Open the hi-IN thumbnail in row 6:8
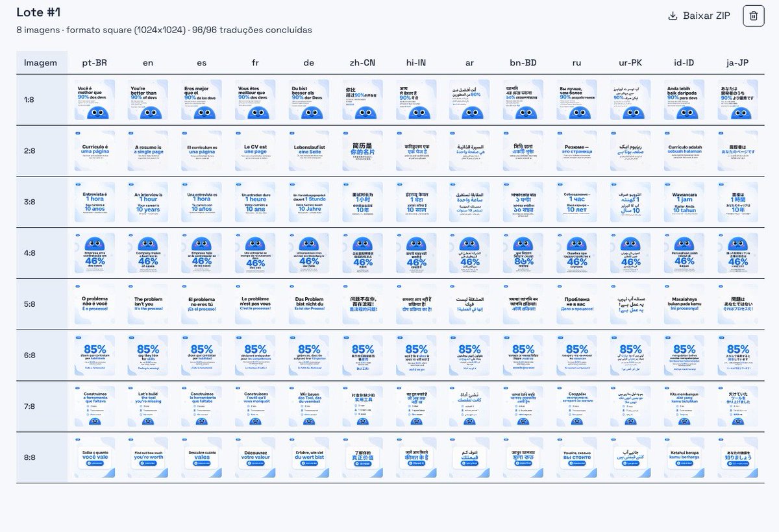This screenshot has width=779, height=532. pos(416,356)
